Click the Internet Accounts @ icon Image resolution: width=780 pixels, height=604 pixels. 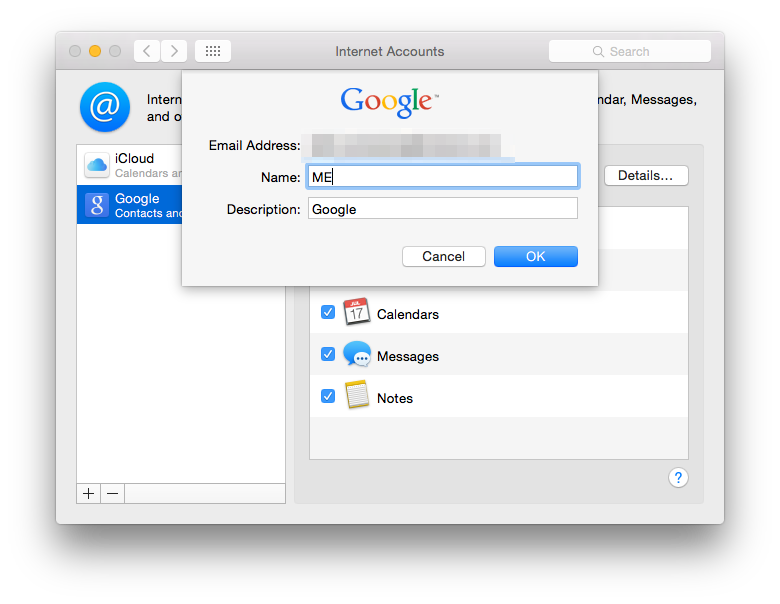(105, 107)
